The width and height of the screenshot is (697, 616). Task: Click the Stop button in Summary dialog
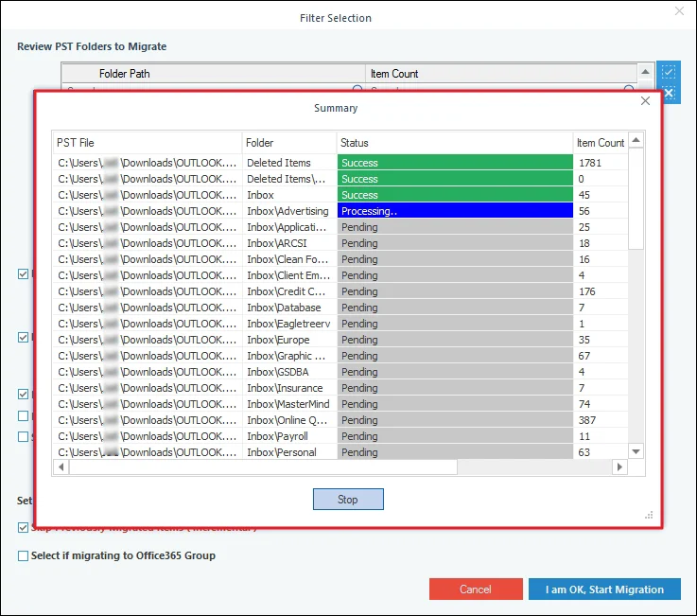(x=348, y=499)
